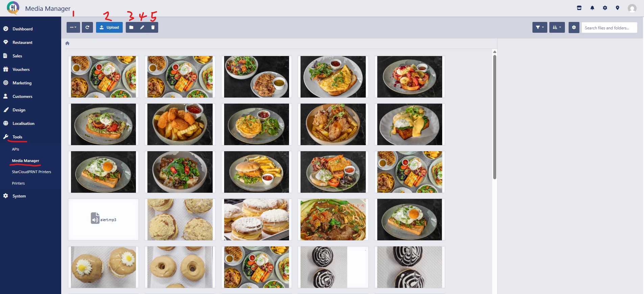Click the search files and folders field
Image resolution: width=644 pixels, height=294 pixels.
(x=609, y=28)
